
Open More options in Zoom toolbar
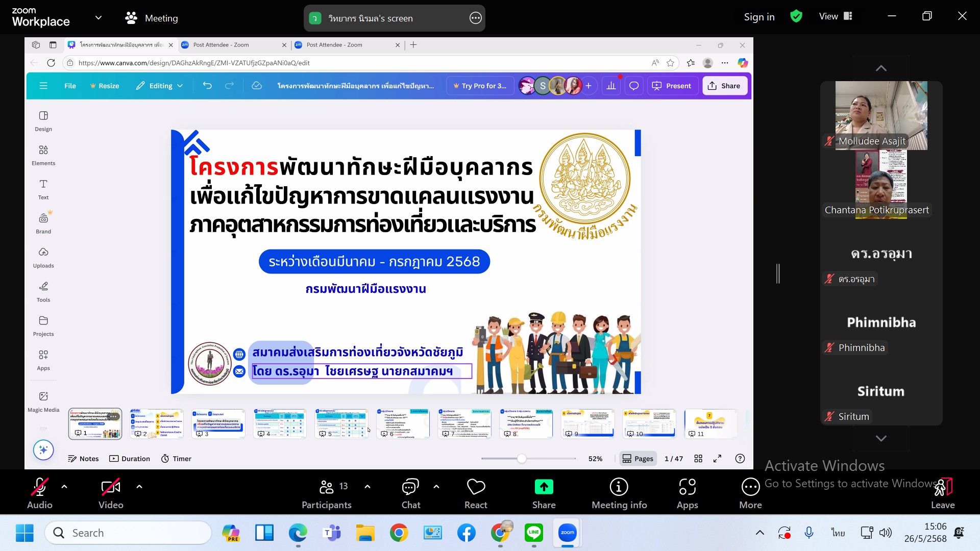[750, 493]
